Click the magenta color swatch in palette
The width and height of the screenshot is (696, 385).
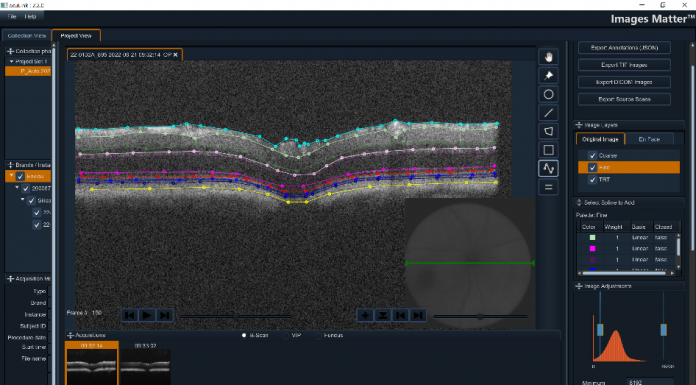(x=592, y=249)
